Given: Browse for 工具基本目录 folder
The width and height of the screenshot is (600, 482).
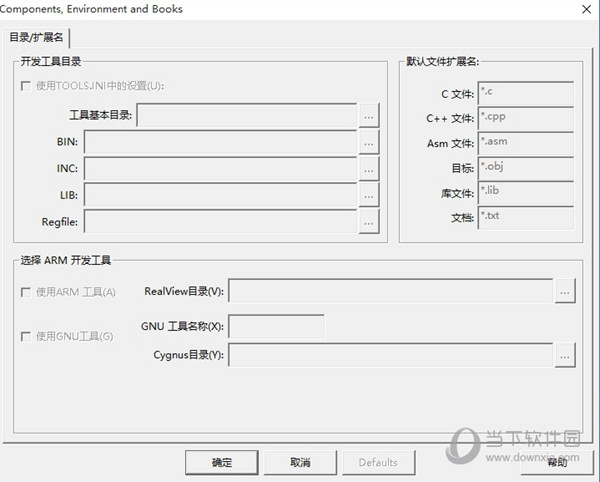Looking at the screenshot, I should tap(369, 115).
